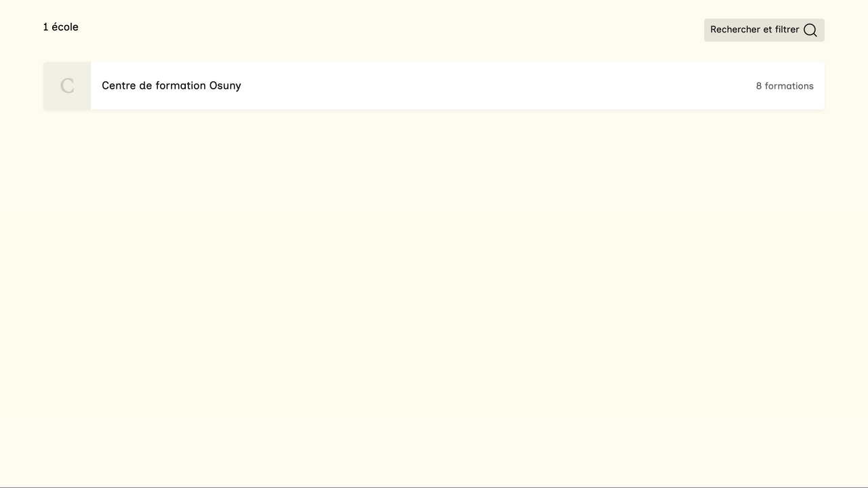Open the Centre de formation Osuny link
Screen dimensions: 868x488
(171, 85)
